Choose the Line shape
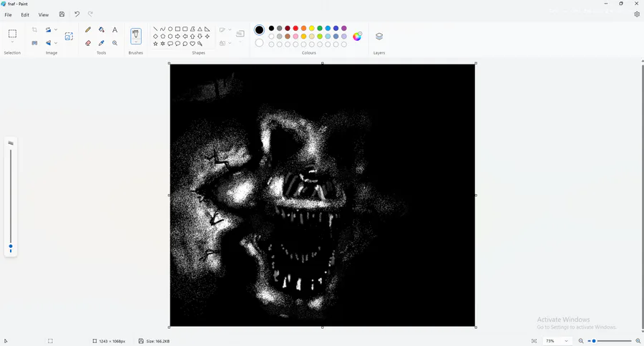 [155, 29]
